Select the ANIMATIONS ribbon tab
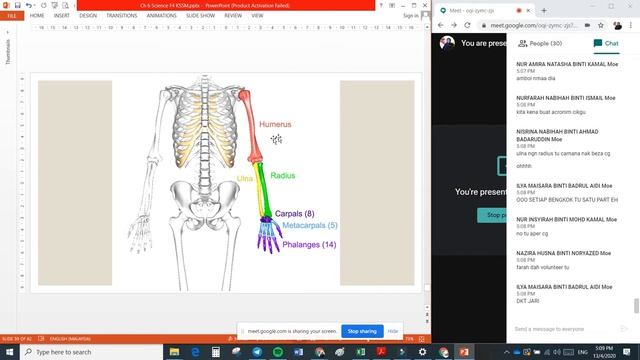The image size is (640, 360). click(161, 16)
